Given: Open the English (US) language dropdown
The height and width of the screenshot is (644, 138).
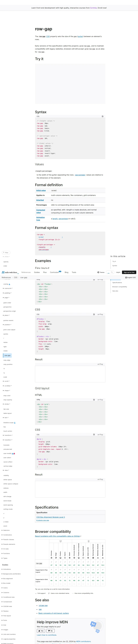Looking at the screenshot, I should (130, 277).
